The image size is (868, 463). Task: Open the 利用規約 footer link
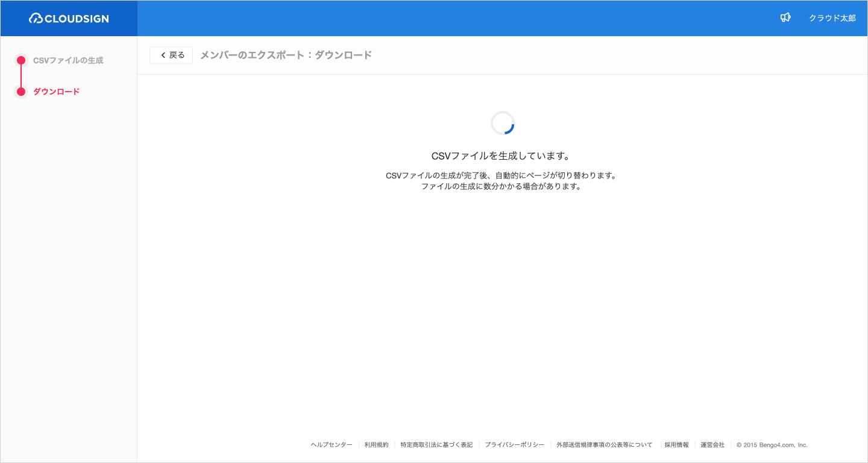(x=376, y=445)
